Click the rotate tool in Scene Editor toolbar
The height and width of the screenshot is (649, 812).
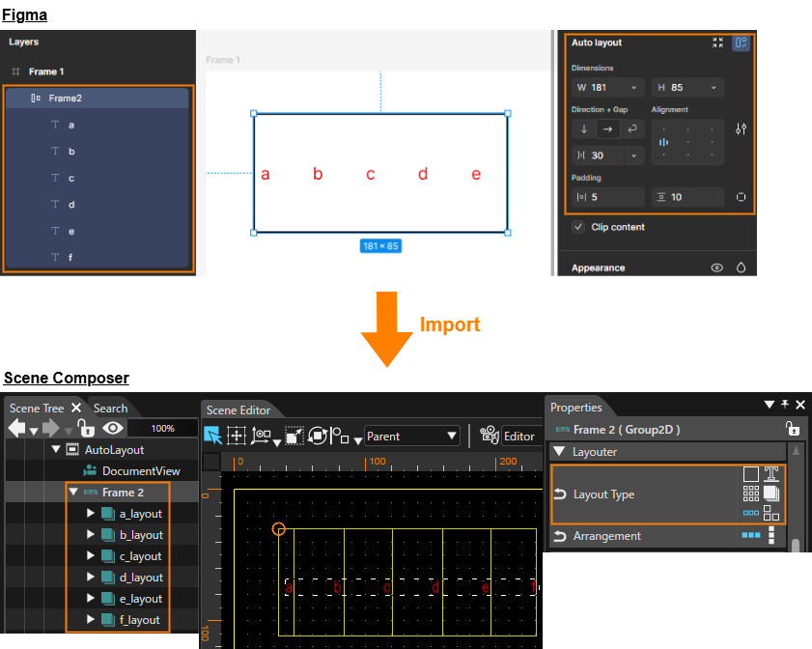pyautogui.click(x=318, y=436)
